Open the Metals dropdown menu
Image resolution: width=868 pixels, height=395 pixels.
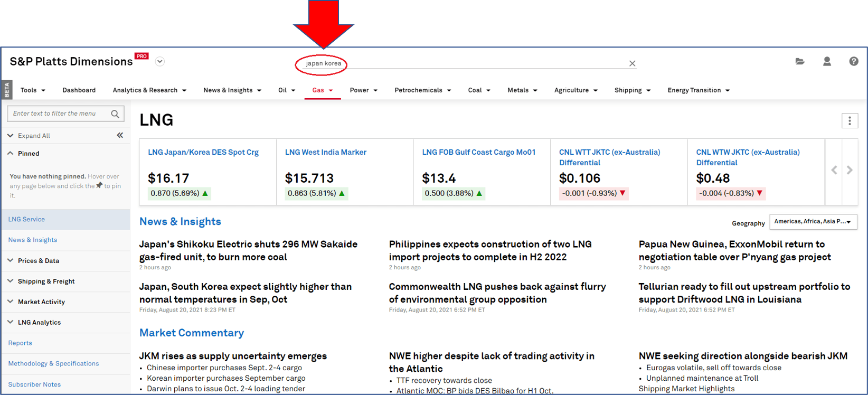click(x=522, y=90)
